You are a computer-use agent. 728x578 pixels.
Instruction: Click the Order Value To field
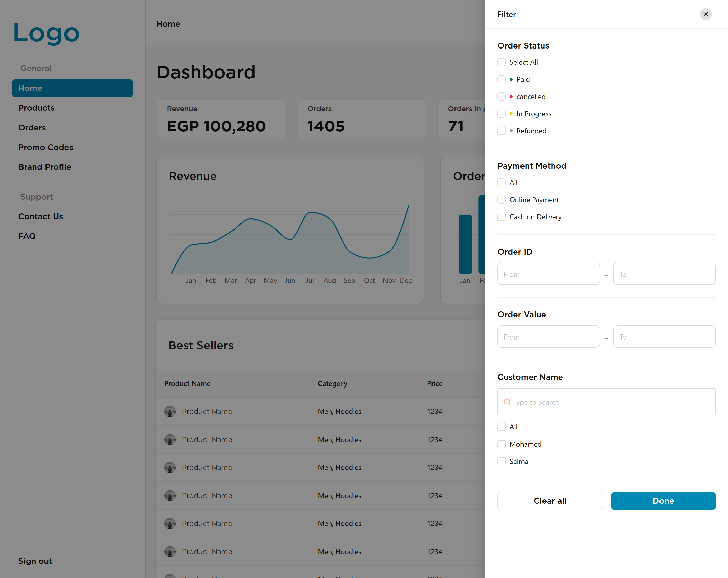click(x=664, y=336)
